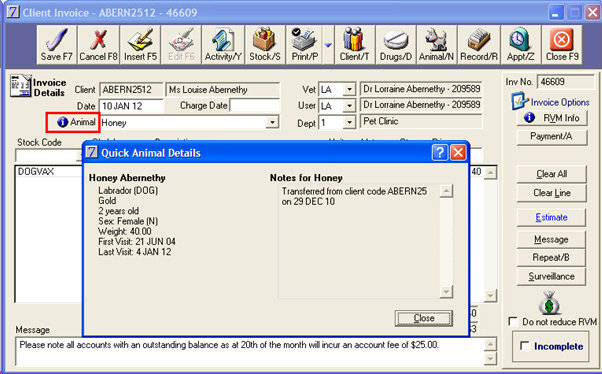The height and width of the screenshot is (374, 602).
Task: Click the Clear All button
Action: pyautogui.click(x=551, y=174)
